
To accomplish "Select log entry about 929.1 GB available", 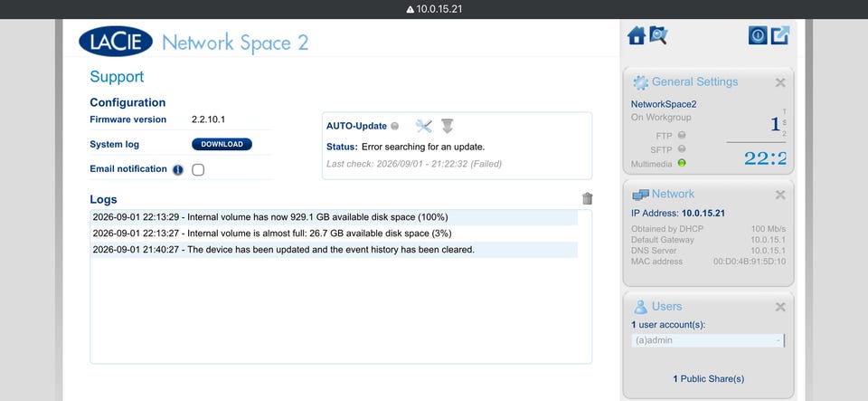I will 334,217.
